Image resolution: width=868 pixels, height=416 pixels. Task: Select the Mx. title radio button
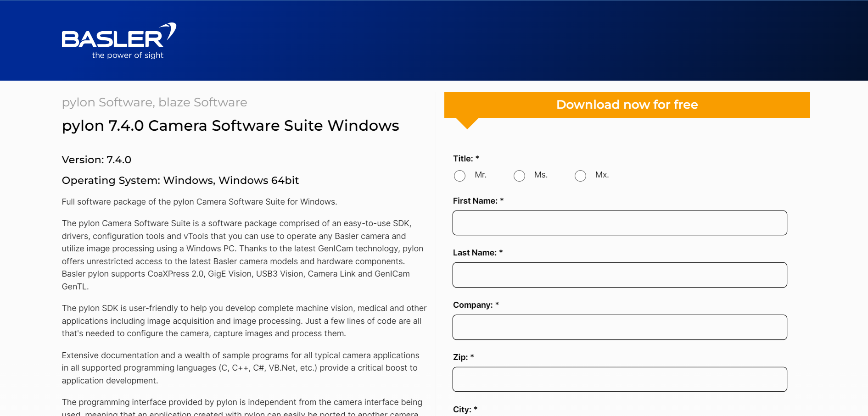click(580, 176)
